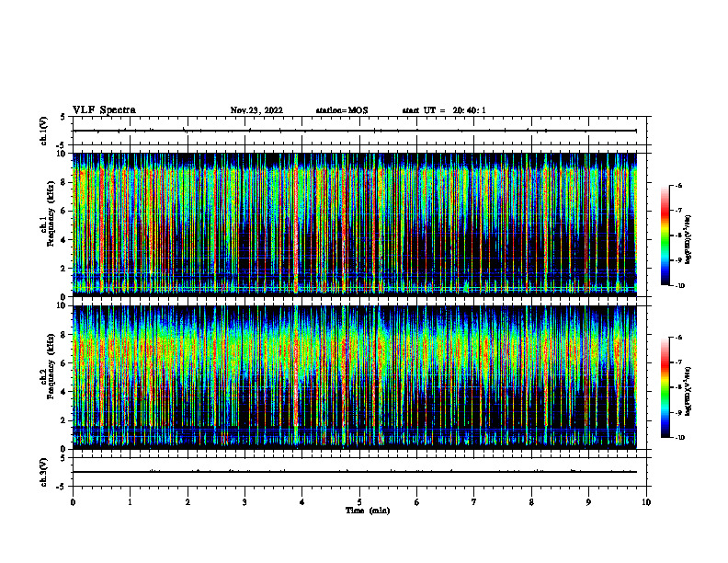Click the ch.2 spectrogram color scale bar
The image size is (728, 563).
coord(665,387)
